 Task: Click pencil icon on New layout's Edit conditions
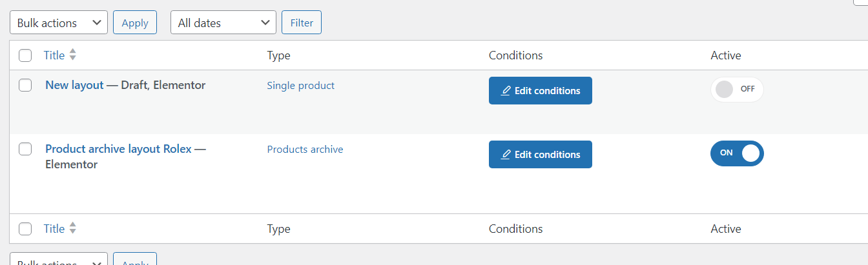[x=506, y=90]
